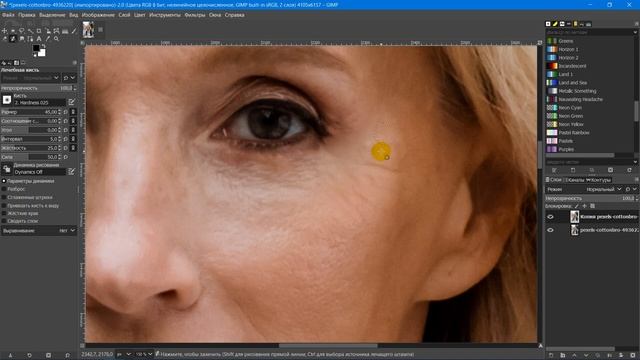Select the Smudge tool

click(x=22, y=39)
